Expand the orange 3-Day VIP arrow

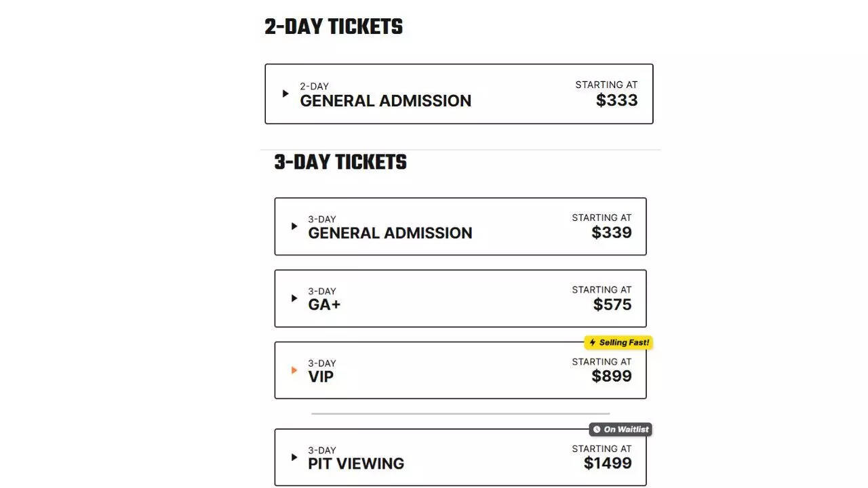[x=294, y=370]
